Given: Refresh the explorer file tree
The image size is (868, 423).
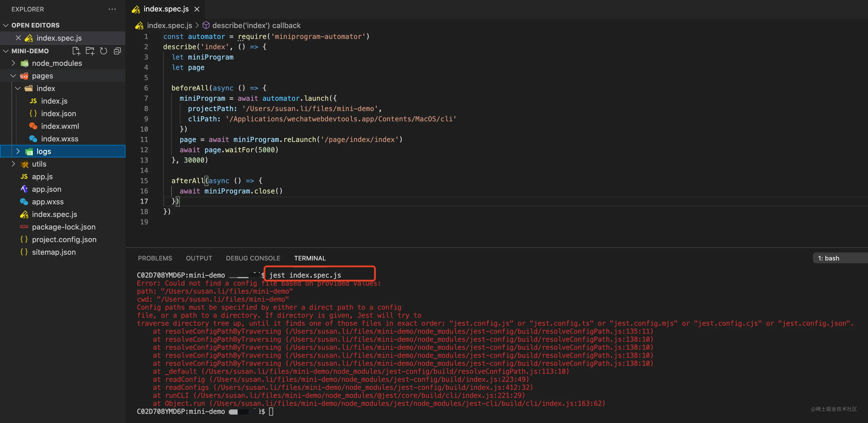Looking at the screenshot, I should click(x=104, y=51).
